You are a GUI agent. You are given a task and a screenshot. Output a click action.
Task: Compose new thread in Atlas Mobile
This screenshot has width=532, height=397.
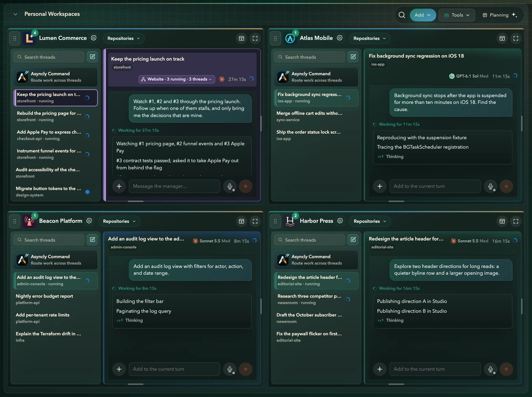click(x=353, y=57)
